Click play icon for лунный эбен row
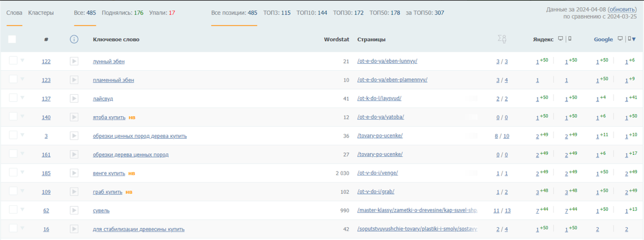This screenshot has width=644, height=240. click(75, 62)
